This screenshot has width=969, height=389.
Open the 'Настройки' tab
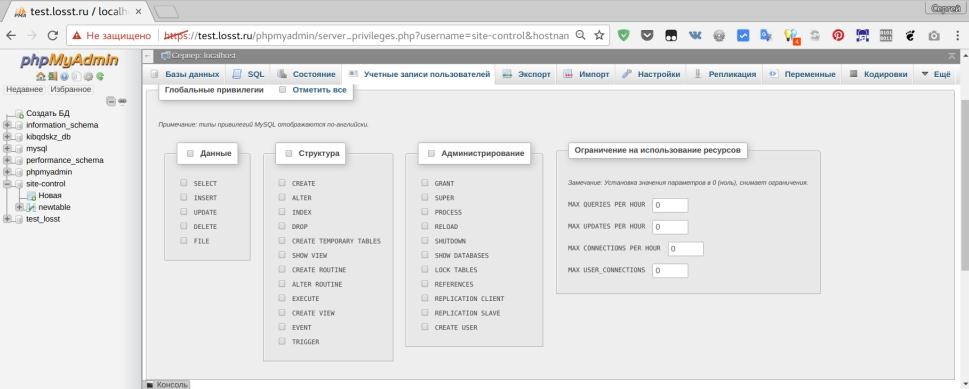point(651,74)
